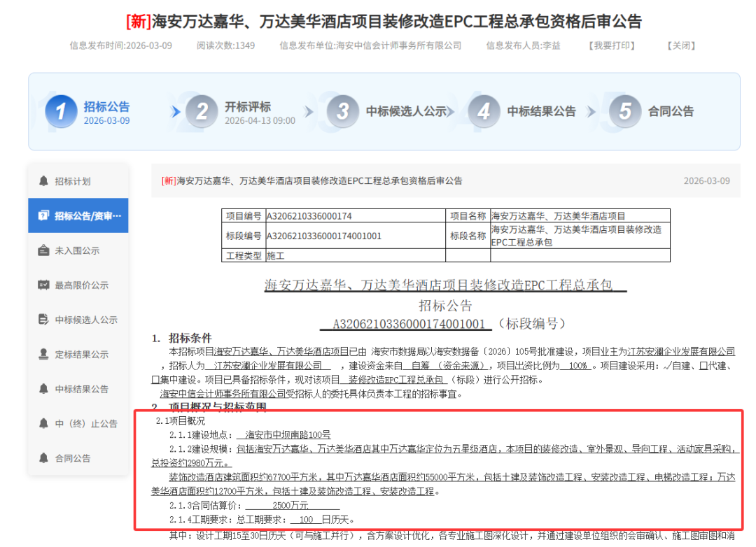Click the stamp icon beside 定标结果公示
Image resolution: width=756 pixels, height=547 pixels.
click(43, 354)
